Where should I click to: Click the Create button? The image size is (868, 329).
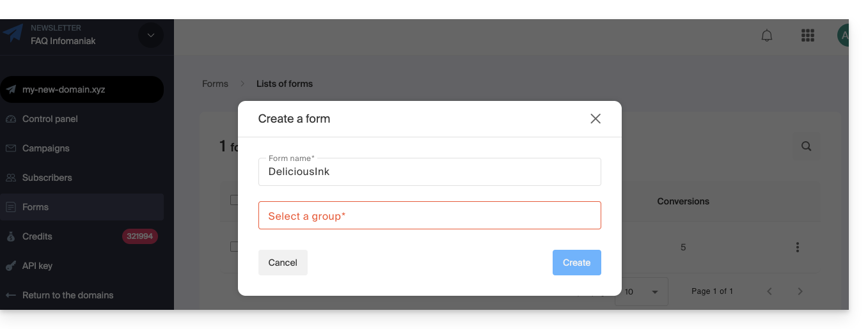(576, 263)
